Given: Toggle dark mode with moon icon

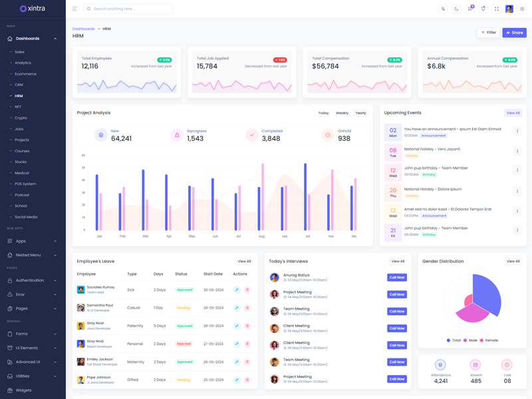Looking at the screenshot, I should (456, 9).
